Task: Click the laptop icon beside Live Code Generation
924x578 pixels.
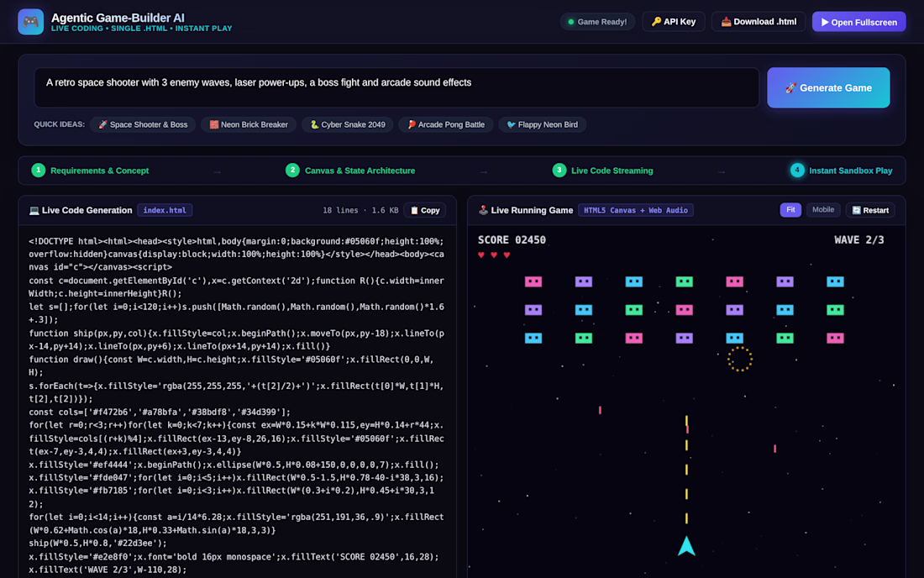Action: pos(34,210)
